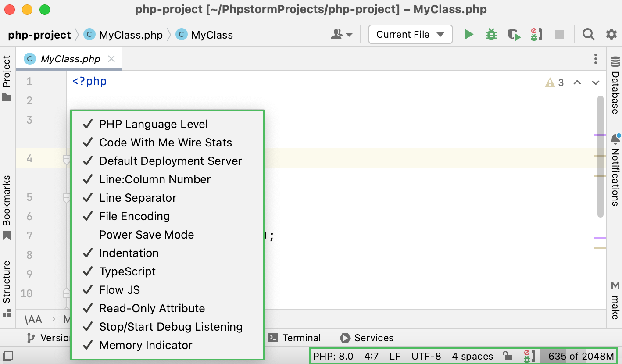Toggle Indentation widget
622x364 pixels.
167,253
